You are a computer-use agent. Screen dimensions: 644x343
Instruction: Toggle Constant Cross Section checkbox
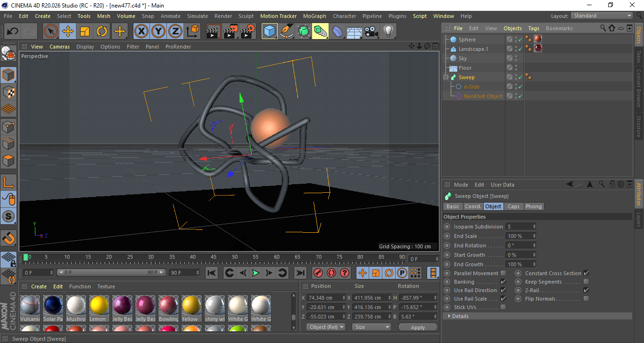[x=586, y=273]
